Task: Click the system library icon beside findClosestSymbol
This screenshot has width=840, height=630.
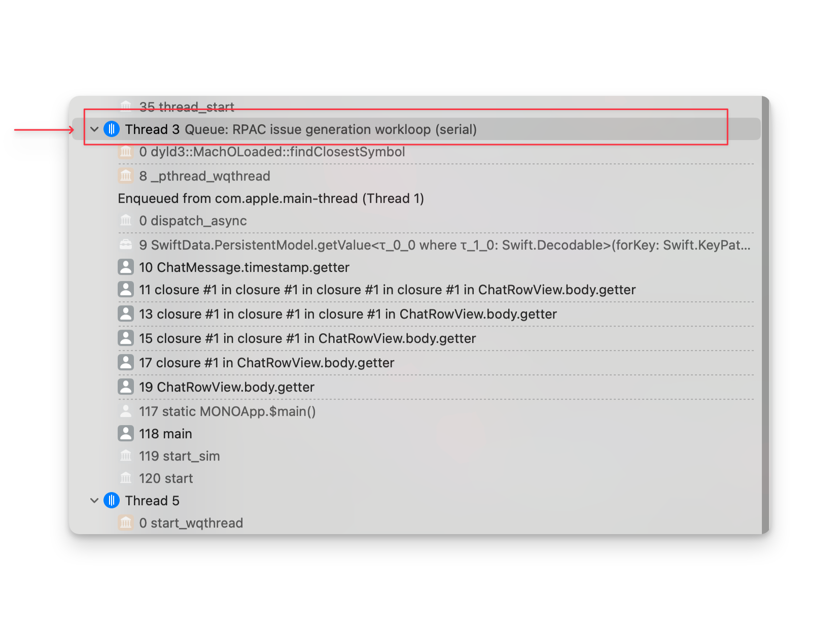Action: (x=126, y=152)
